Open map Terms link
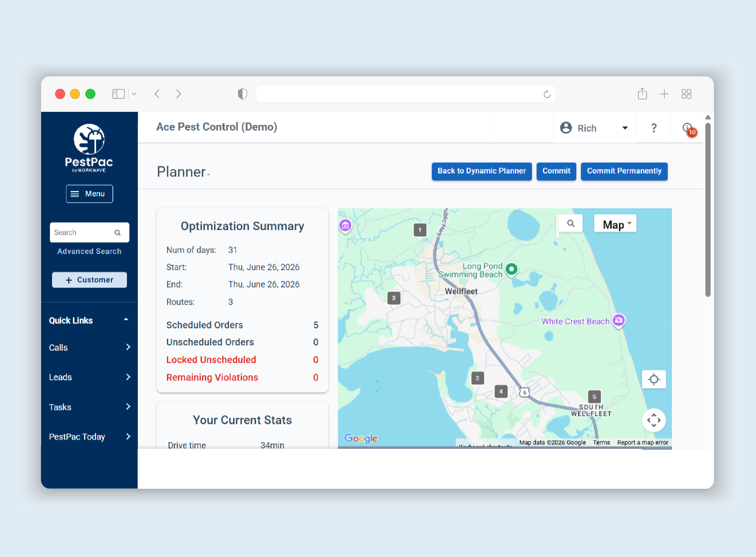This screenshot has width=756, height=557. click(601, 442)
